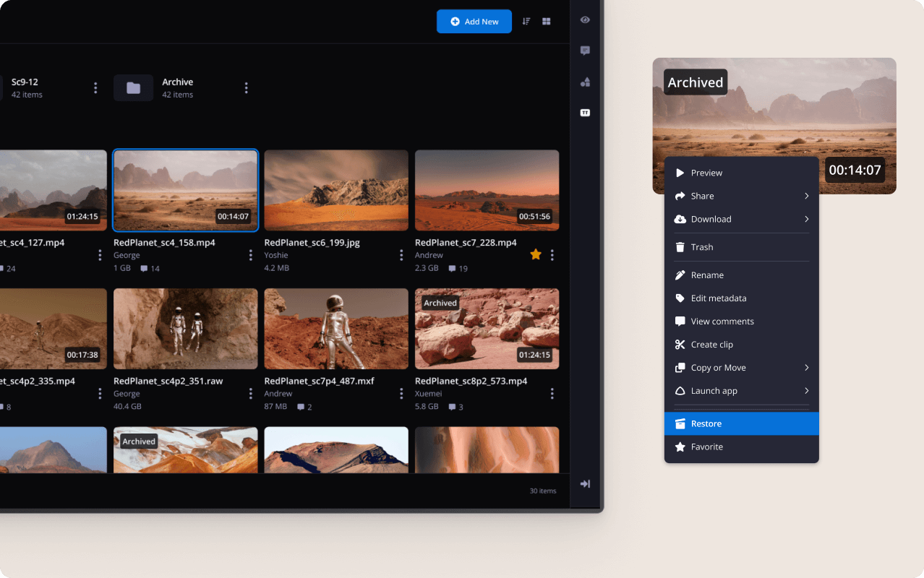Toggle the eye preview icon in sidebar
924x578 pixels.
pos(585,20)
